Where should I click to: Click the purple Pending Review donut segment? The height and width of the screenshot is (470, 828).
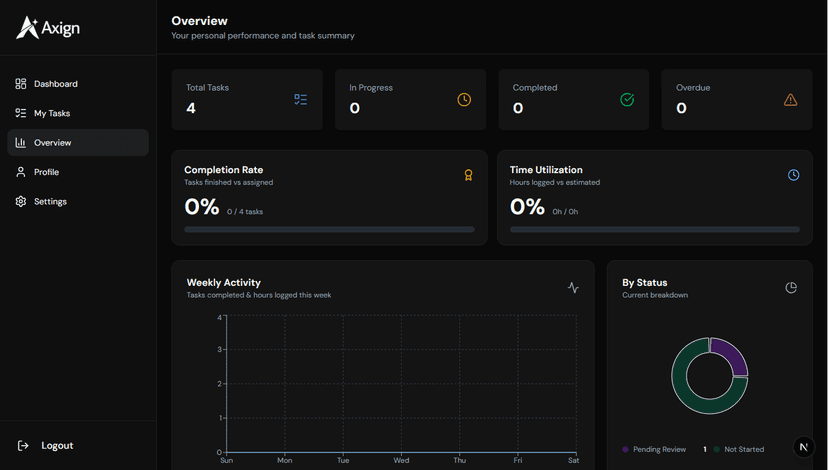point(731,355)
